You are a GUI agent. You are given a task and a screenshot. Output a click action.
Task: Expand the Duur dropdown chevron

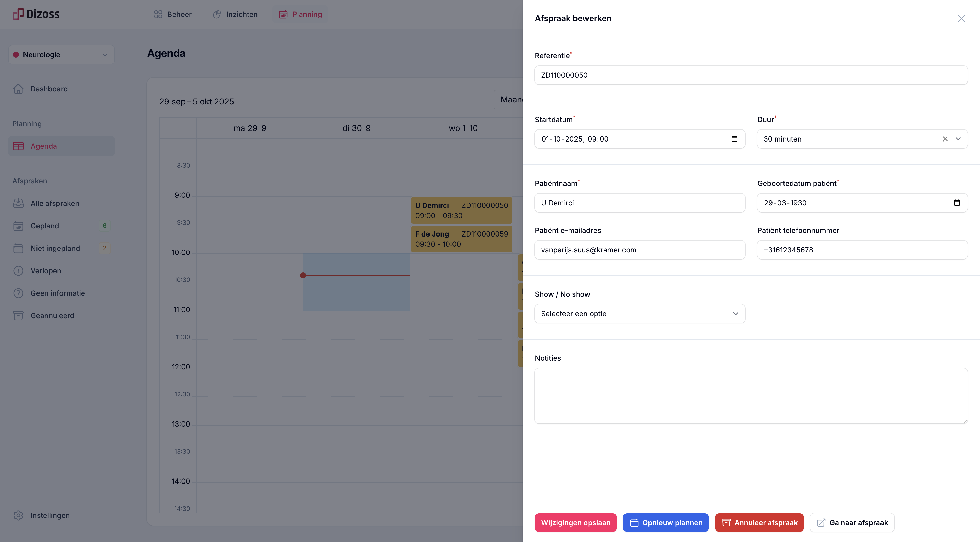coord(958,139)
